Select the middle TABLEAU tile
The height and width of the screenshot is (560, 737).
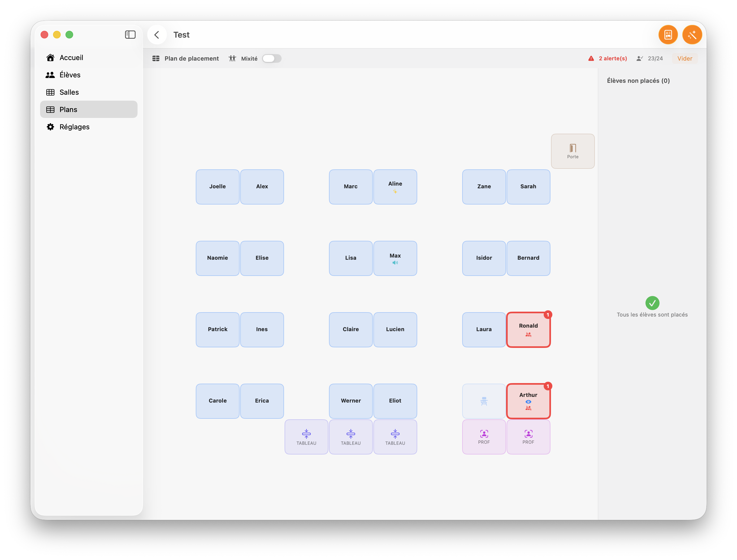tap(351, 437)
